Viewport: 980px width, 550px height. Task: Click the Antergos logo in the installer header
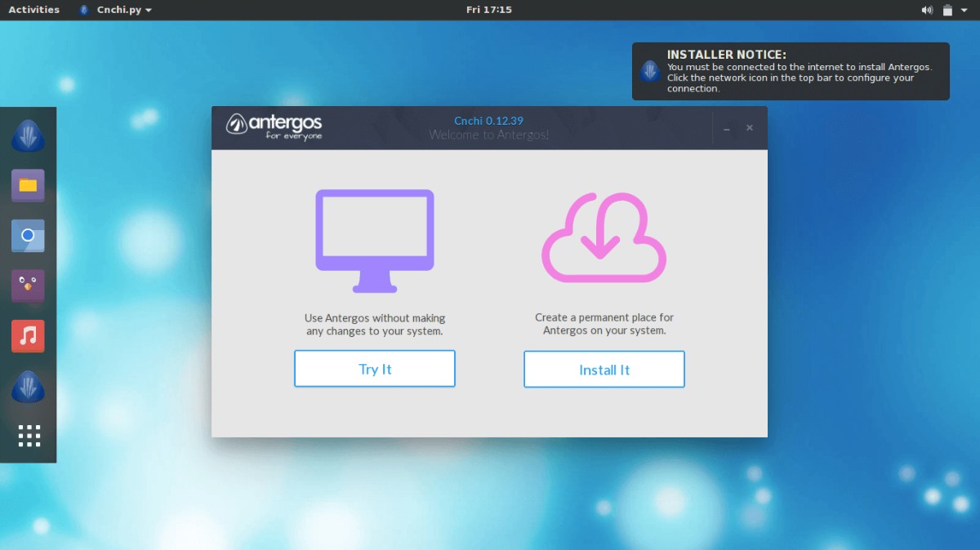[x=274, y=126]
